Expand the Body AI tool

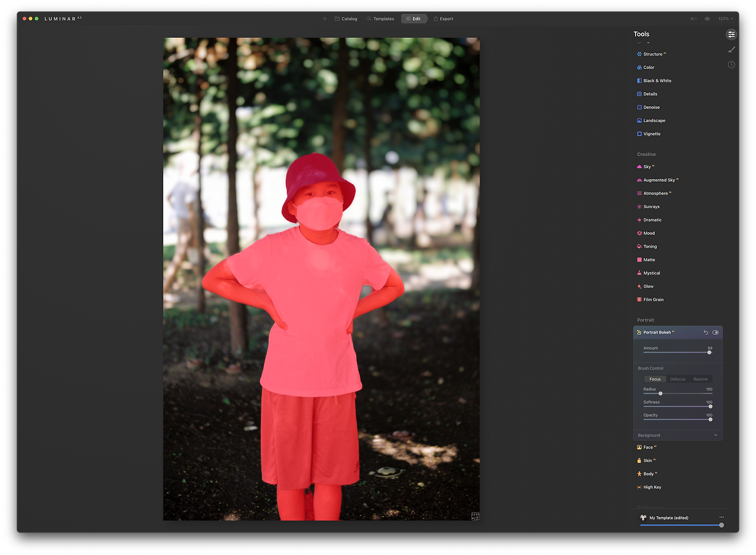[647, 474]
